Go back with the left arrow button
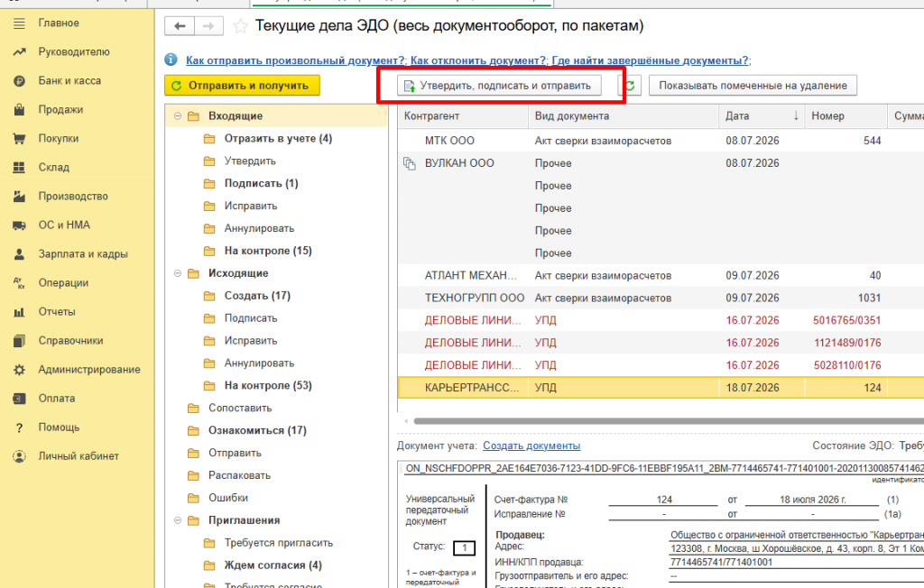 (x=180, y=26)
